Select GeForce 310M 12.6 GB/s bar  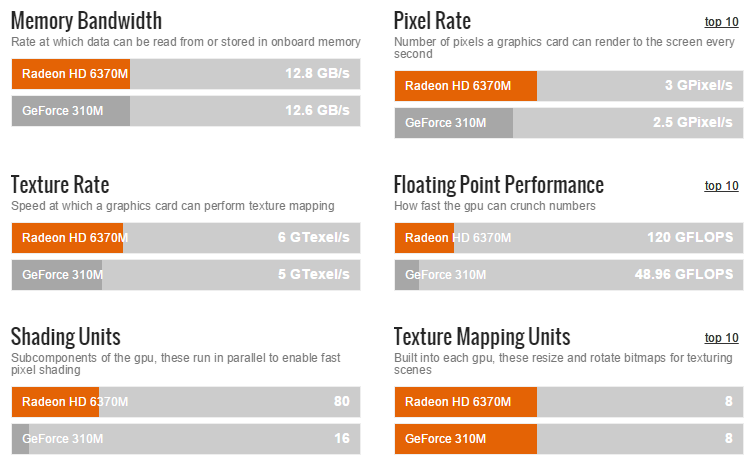pos(186,110)
